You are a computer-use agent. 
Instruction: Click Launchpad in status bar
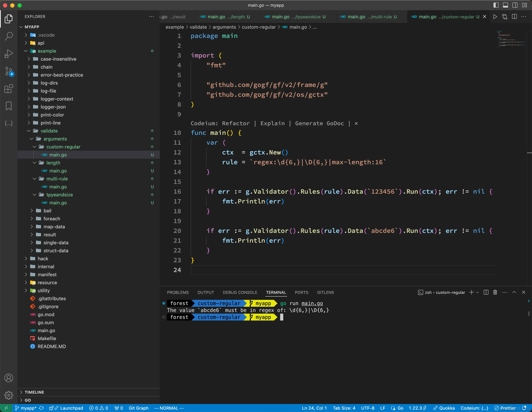pos(66,408)
